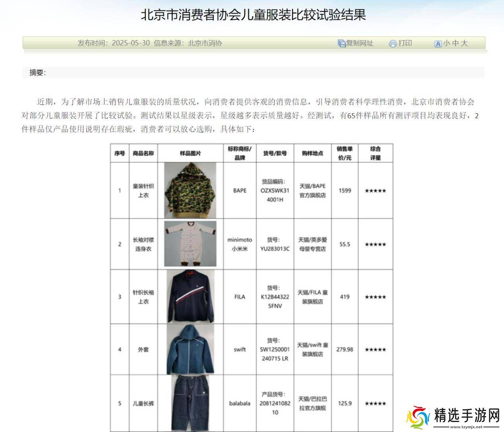
Task: Click the 复制网址 link
Action: (x=360, y=43)
